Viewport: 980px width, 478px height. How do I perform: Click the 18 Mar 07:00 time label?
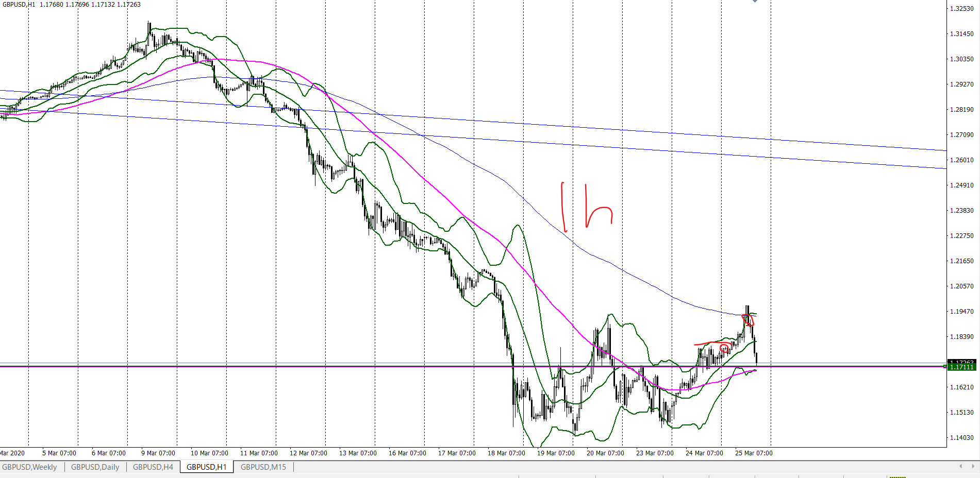[506, 453]
